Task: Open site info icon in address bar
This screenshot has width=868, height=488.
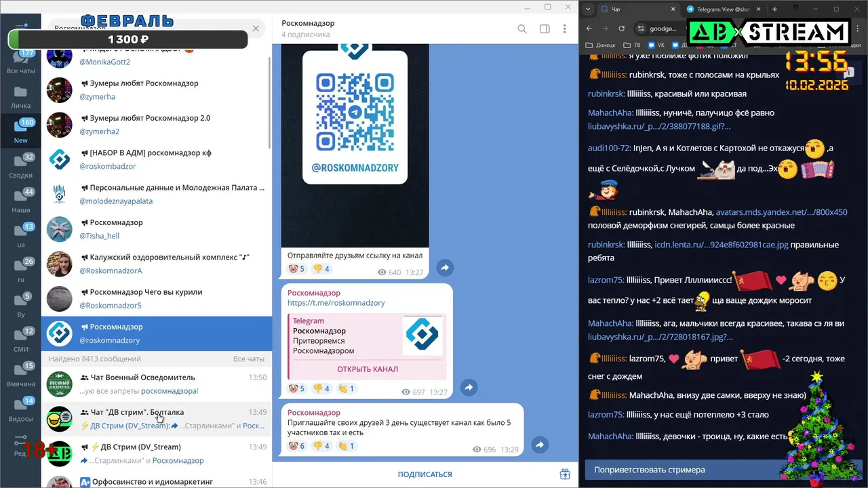Action: [641, 28]
